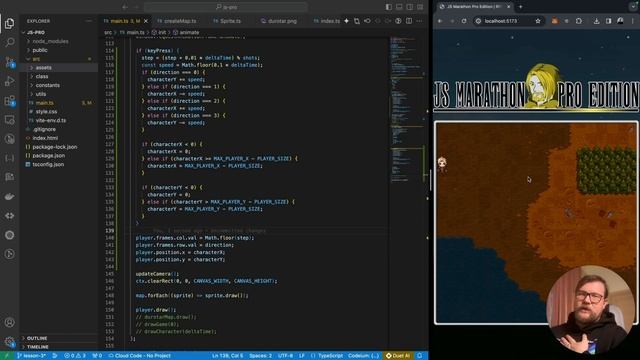This screenshot has width=640, height=360.
Task: Change the Spaces: 2 indentation setting
Action: tap(260, 356)
